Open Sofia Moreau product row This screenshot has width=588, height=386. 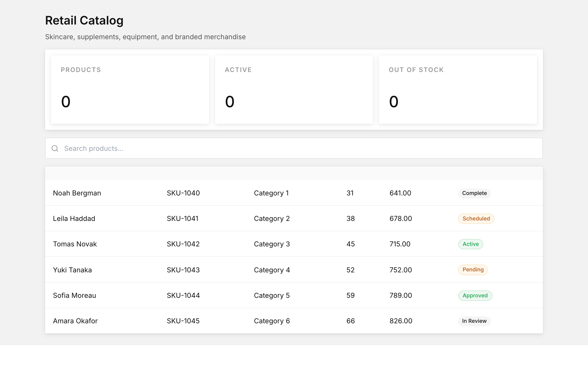coord(294,295)
